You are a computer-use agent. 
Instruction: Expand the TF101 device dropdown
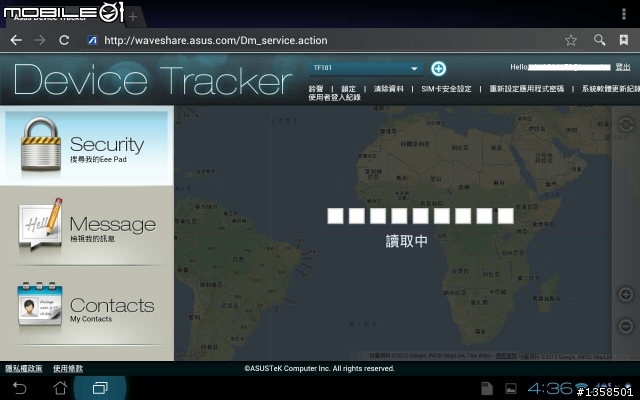pos(366,68)
